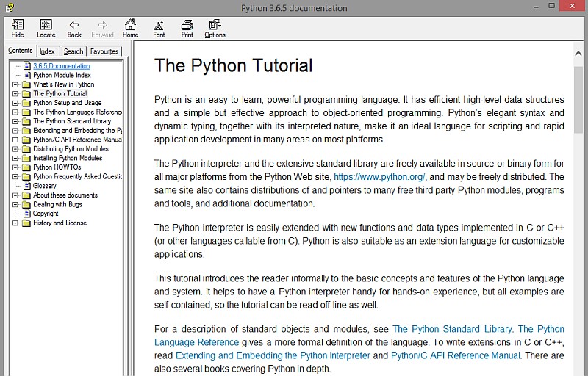Expand Dealing with Bugs node
Screen dimensions: 588x376
click(x=15, y=204)
